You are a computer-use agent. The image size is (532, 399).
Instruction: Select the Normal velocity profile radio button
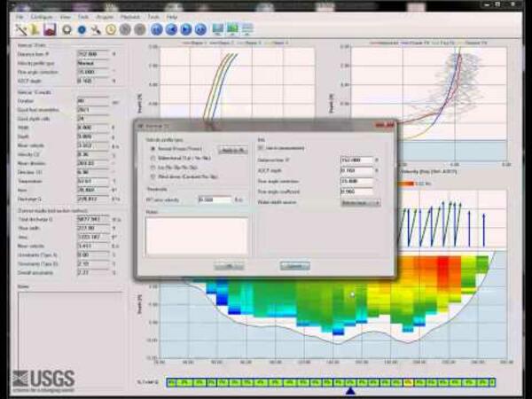click(x=152, y=150)
